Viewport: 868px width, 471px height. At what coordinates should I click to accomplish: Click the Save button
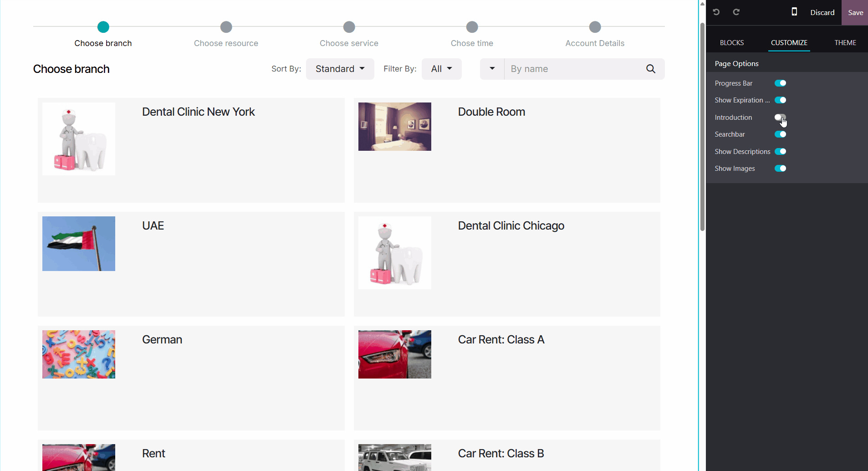(855, 12)
